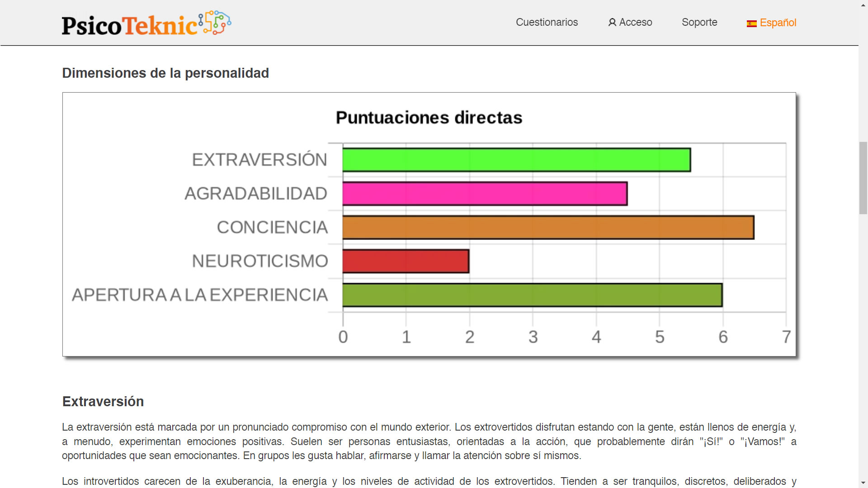Click the Puntuaciones directas chart title
Screen dimensions: 868x488
(429, 117)
